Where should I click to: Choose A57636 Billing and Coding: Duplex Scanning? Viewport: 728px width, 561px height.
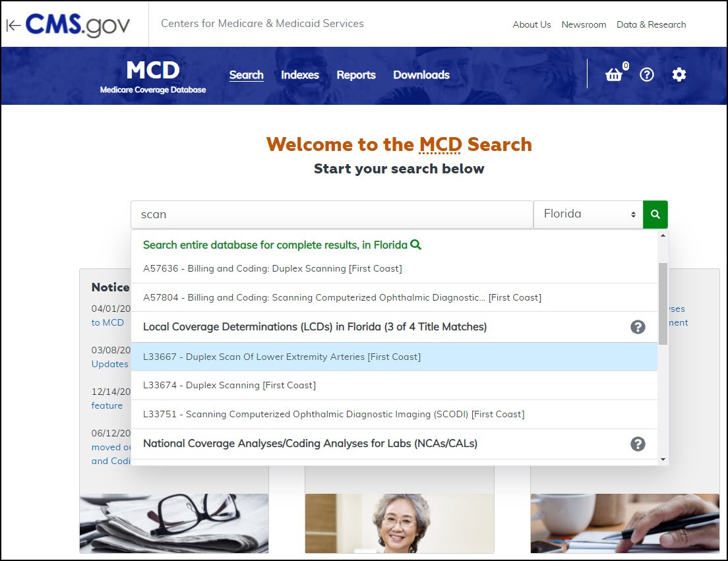272,268
